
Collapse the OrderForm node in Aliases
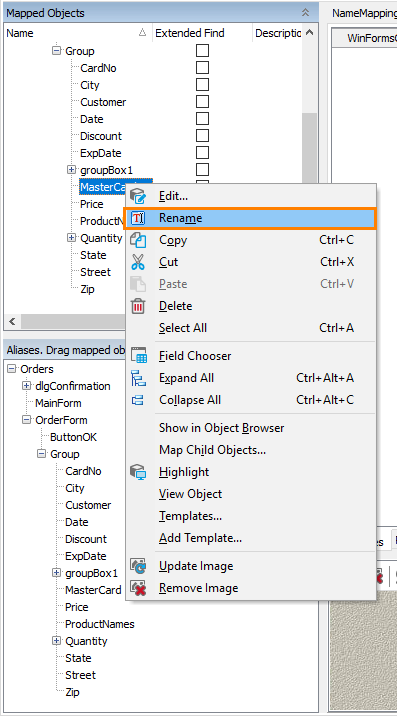[x=26, y=420]
